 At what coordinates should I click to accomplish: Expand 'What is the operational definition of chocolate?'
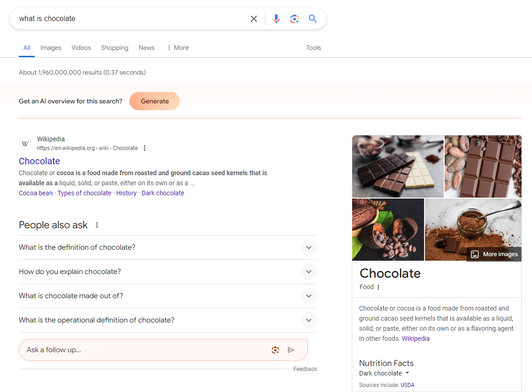coord(167,320)
